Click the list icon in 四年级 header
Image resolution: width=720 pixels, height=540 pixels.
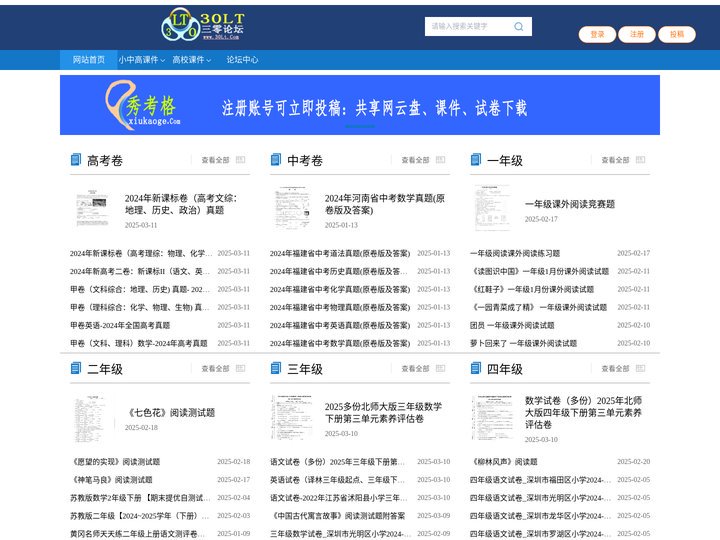(x=641, y=368)
